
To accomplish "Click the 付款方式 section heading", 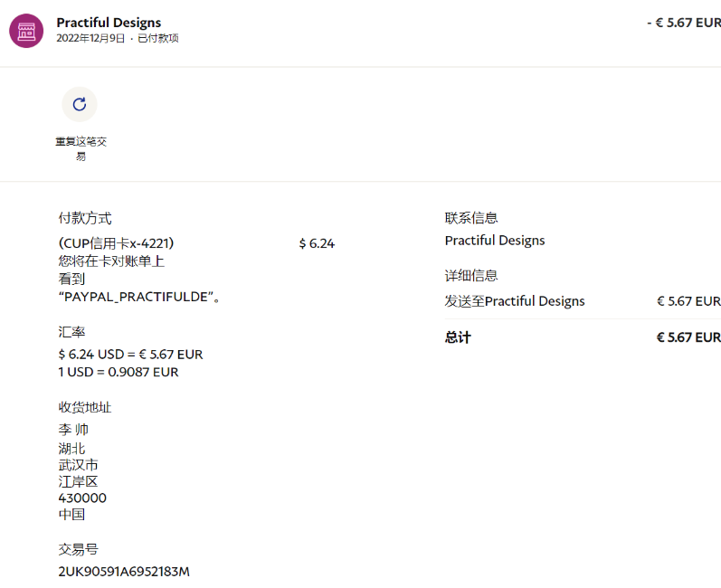I will (85, 218).
